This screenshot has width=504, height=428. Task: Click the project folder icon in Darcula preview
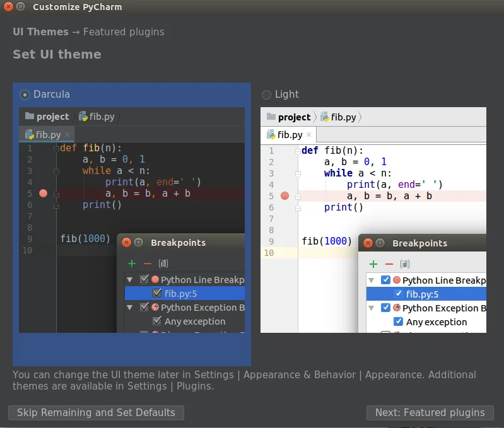(30, 116)
